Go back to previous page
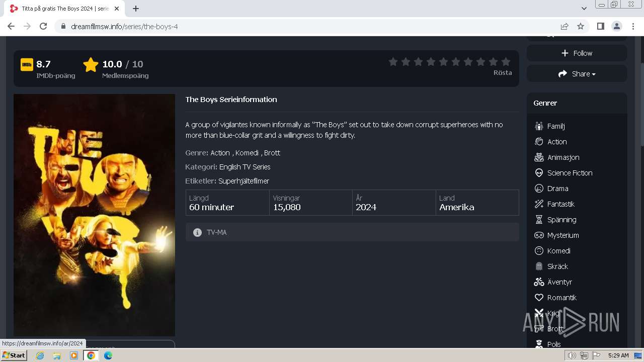The width and height of the screenshot is (644, 362). (11, 26)
